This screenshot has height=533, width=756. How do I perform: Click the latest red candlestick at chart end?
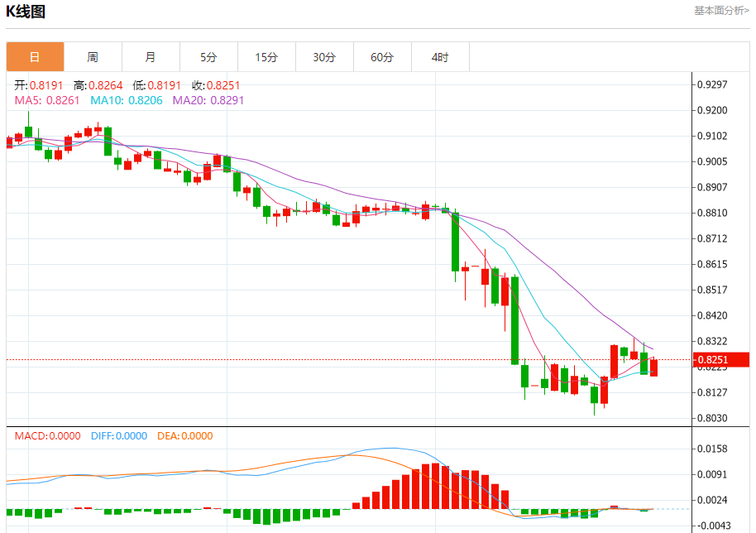(653, 367)
